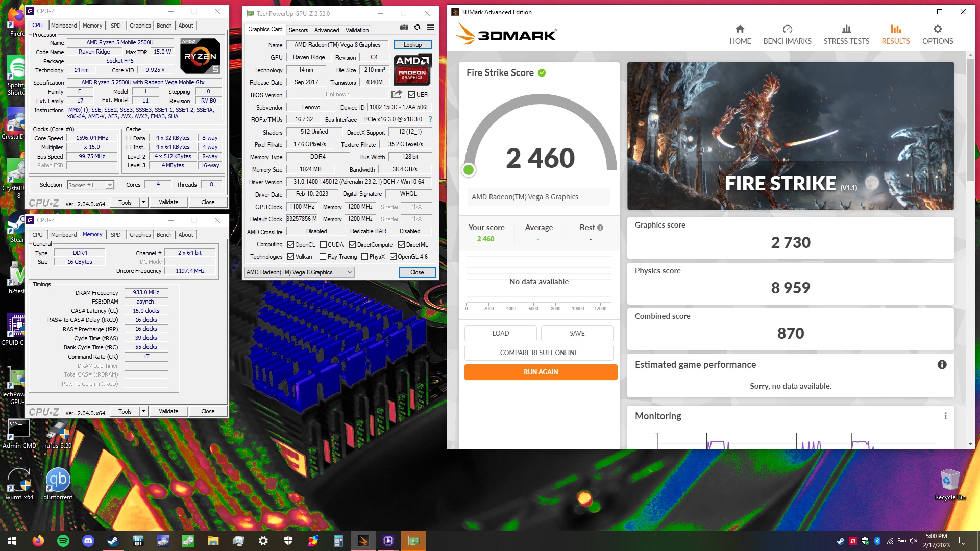Image resolution: width=980 pixels, height=551 pixels.
Task: Open Firefox from the taskbar
Action: [x=38, y=541]
